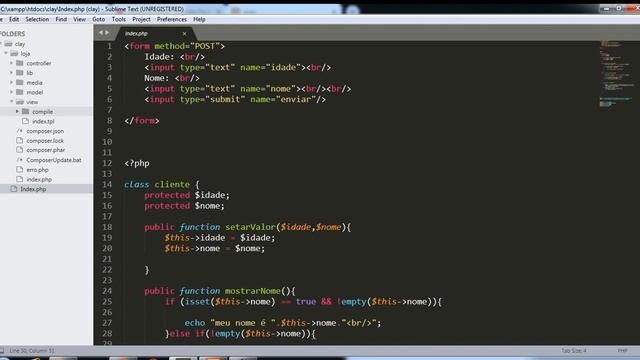Image resolution: width=640 pixels, height=360 pixels.
Task: Select the clay folder icon
Action: pos(8,44)
